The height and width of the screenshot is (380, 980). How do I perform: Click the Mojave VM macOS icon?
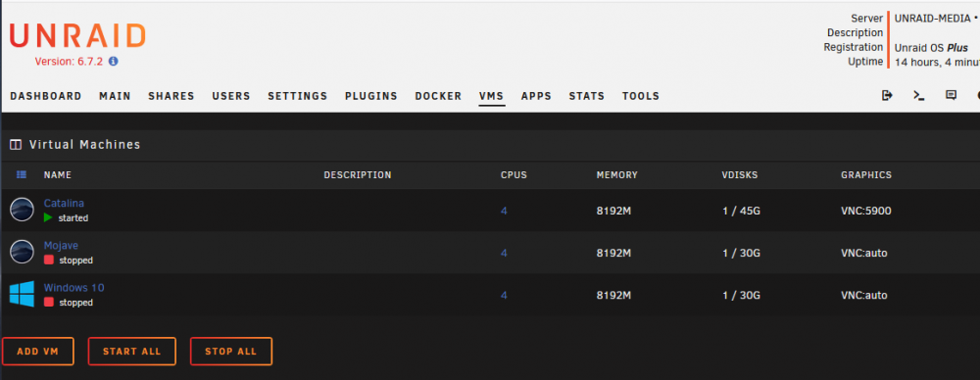tap(22, 252)
